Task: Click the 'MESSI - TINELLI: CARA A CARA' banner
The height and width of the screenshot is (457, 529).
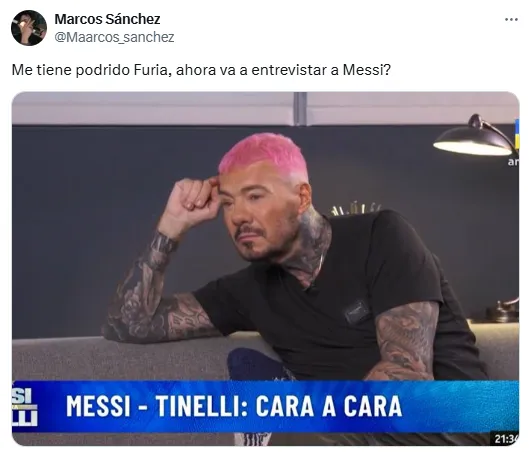Action: click(266, 406)
